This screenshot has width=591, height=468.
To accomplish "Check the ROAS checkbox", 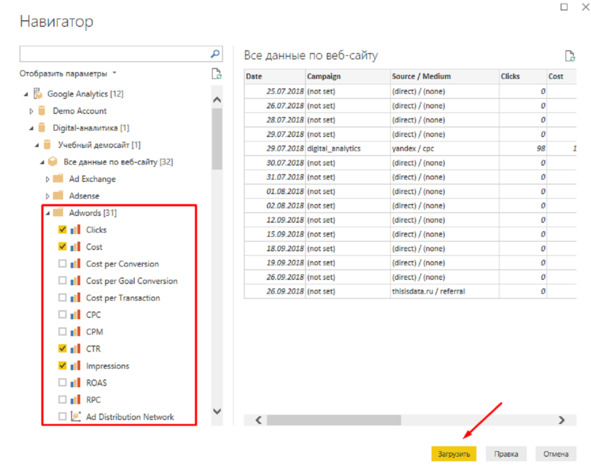I will [x=63, y=382].
